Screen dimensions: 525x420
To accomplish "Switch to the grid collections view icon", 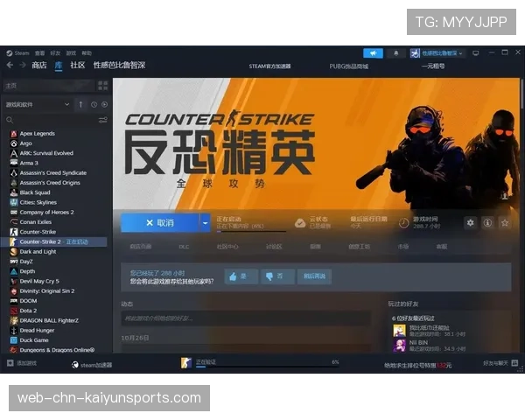I will tap(102, 86).
